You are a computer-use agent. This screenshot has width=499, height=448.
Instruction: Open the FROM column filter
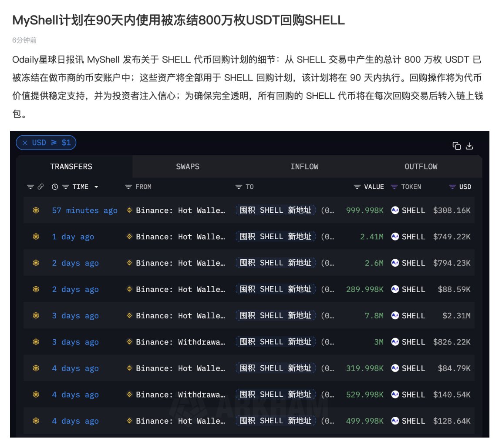click(128, 187)
